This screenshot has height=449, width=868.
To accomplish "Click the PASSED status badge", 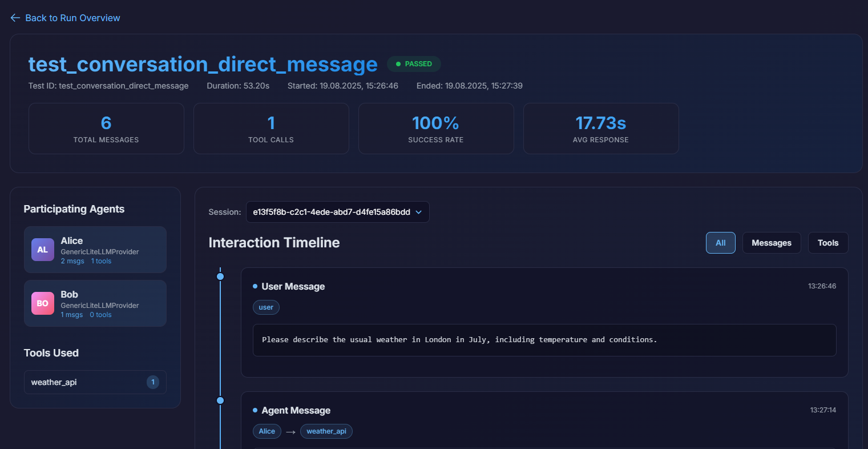I will (414, 64).
